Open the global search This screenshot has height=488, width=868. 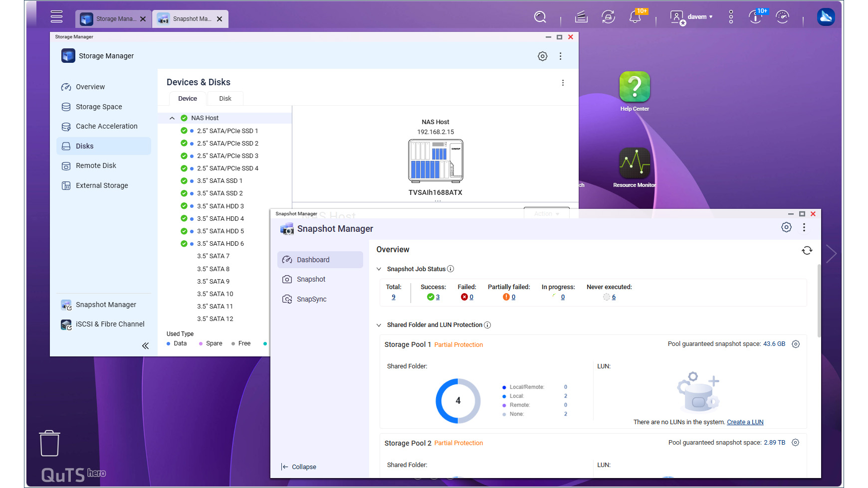tap(540, 16)
